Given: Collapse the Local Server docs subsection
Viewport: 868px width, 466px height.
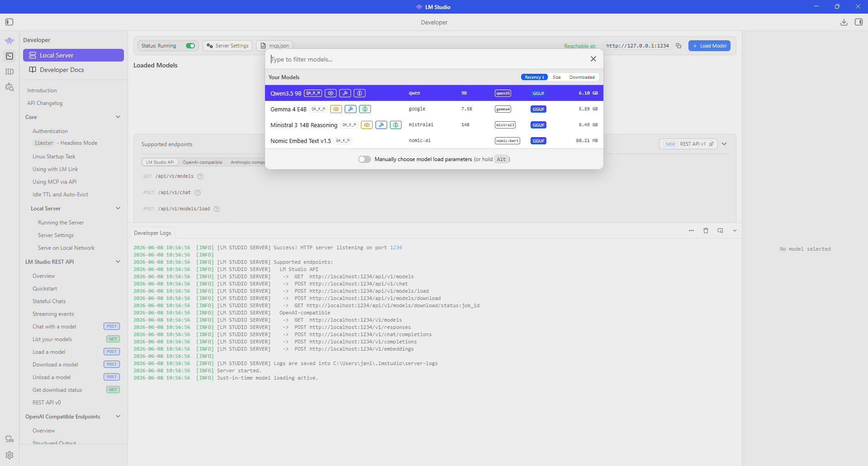Looking at the screenshot, I should [x=118, y=208].
